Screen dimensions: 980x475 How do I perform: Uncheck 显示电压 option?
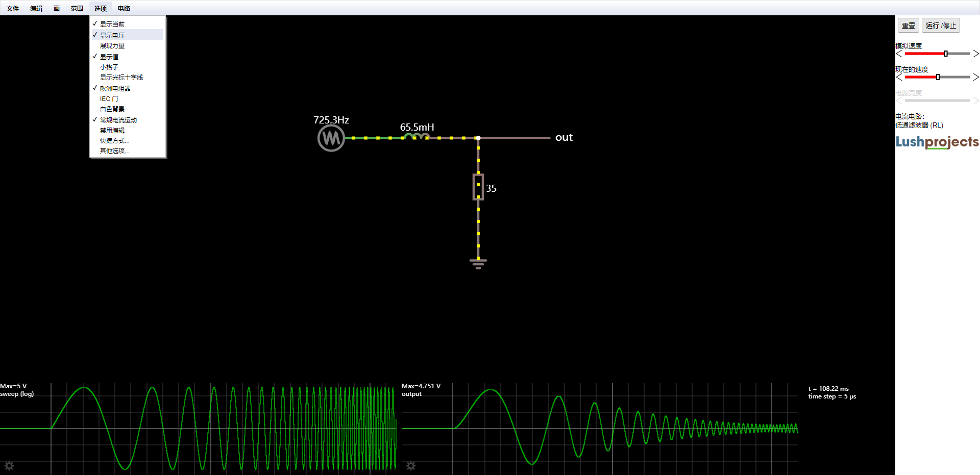click(112, 35)
